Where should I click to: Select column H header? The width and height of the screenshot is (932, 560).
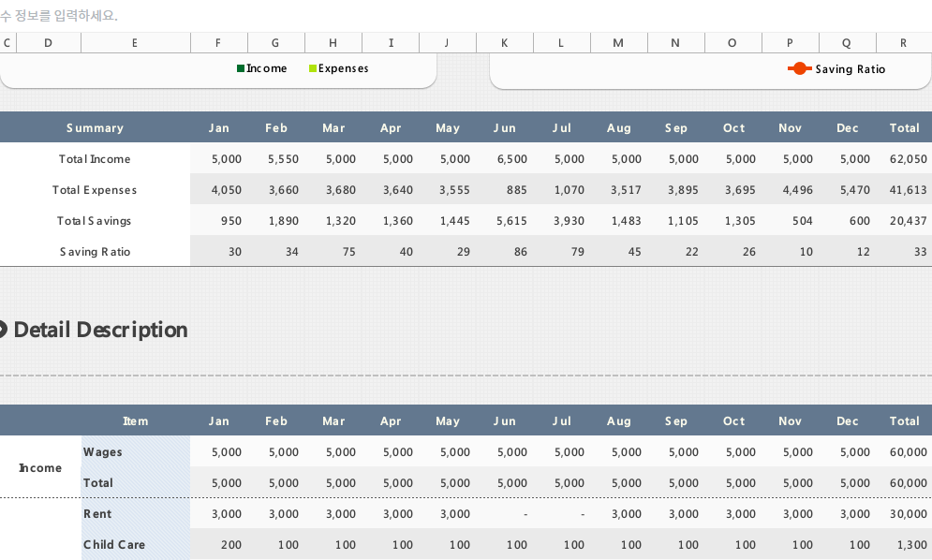(333, 43)
